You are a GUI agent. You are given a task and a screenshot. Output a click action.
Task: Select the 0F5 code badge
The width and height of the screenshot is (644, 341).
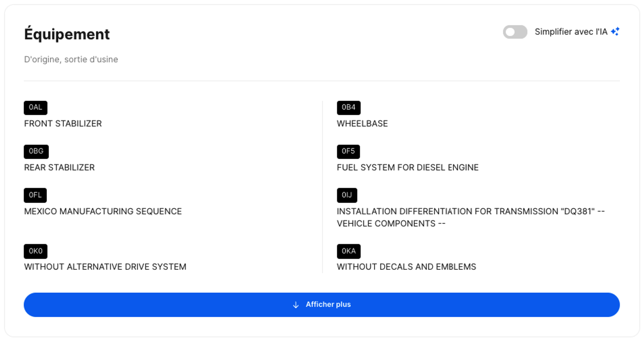[348, 152]
